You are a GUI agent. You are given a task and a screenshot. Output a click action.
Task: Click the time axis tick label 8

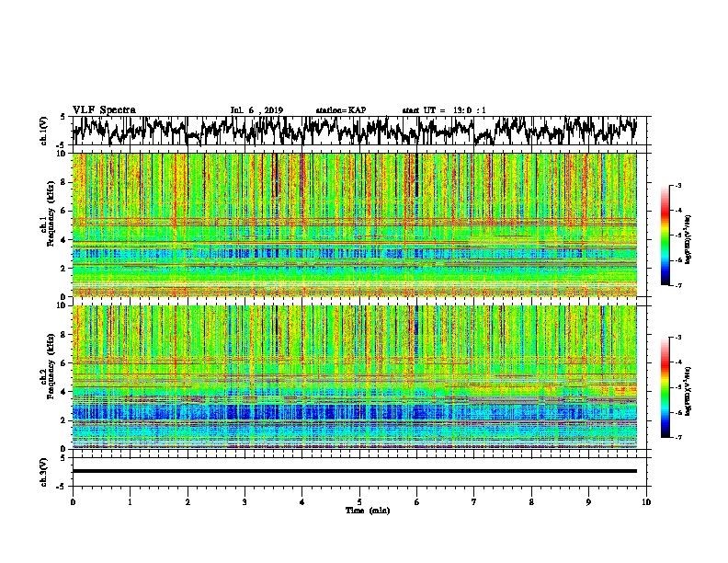[x=531, y=502]
